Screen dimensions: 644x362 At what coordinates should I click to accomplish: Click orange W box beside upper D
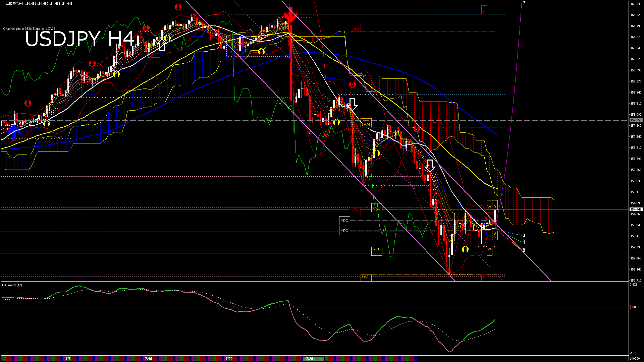pos(489,205)
